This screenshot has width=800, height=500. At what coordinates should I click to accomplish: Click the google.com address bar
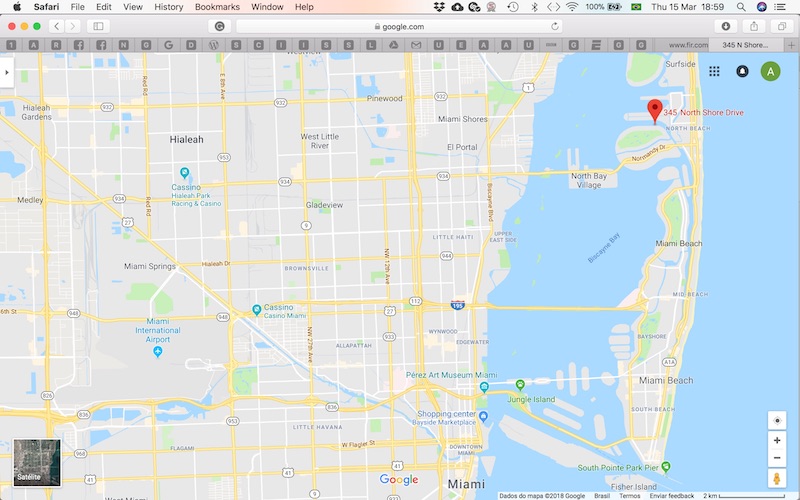(398, 26)
